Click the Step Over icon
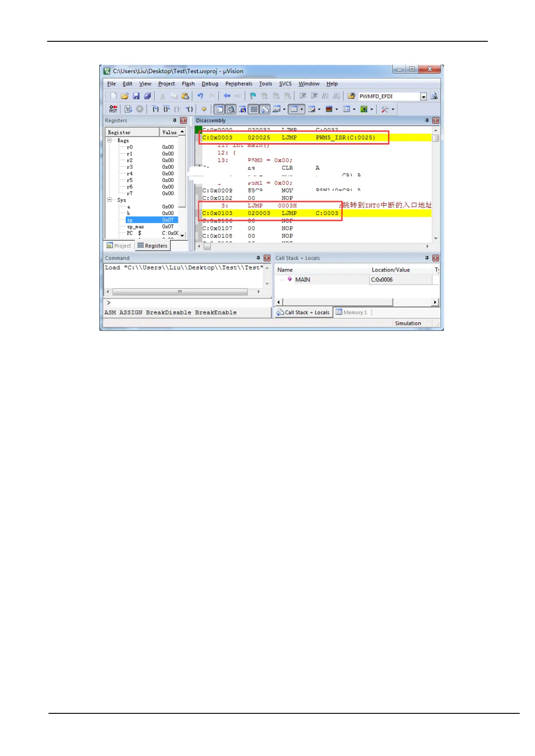This screenshot has width=535, height=756. click(167, 109)
